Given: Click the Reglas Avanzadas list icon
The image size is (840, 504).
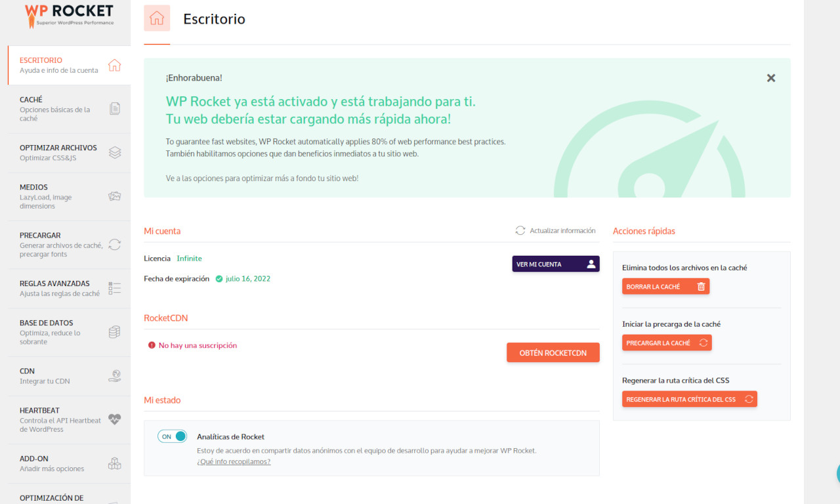Looking at the screenshot, I should [114, 288].
